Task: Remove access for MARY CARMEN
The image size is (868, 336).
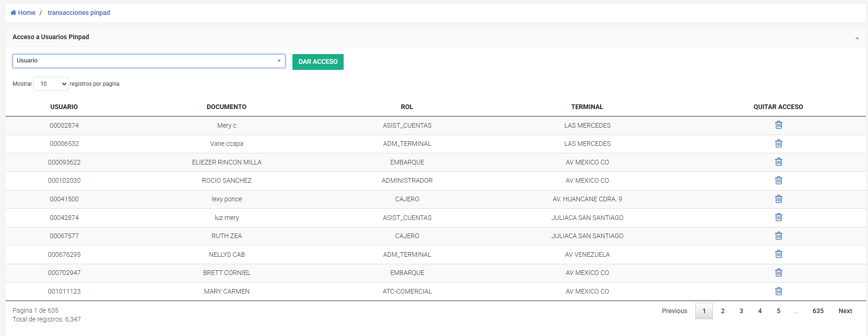Action: [778, 291]
